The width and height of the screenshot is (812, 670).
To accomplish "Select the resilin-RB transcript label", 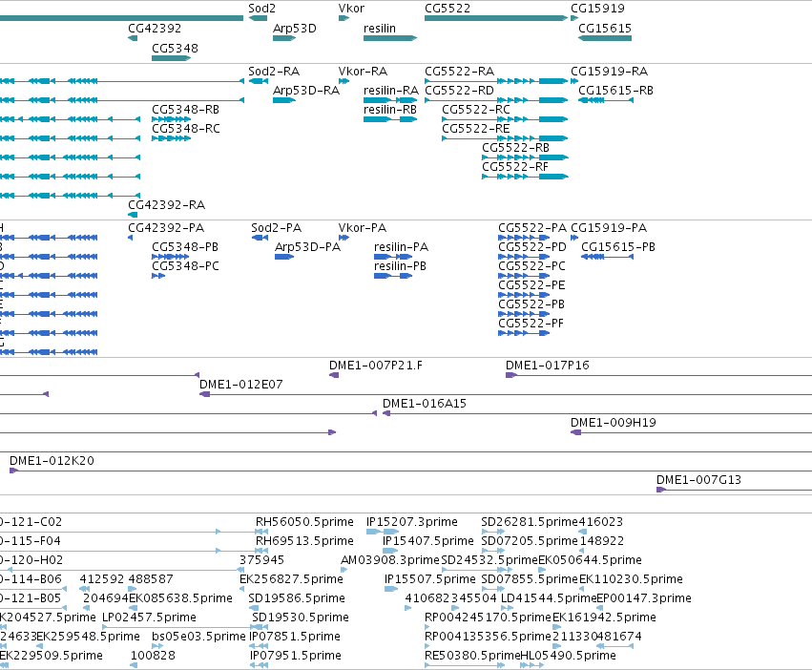I will (390, 110).
